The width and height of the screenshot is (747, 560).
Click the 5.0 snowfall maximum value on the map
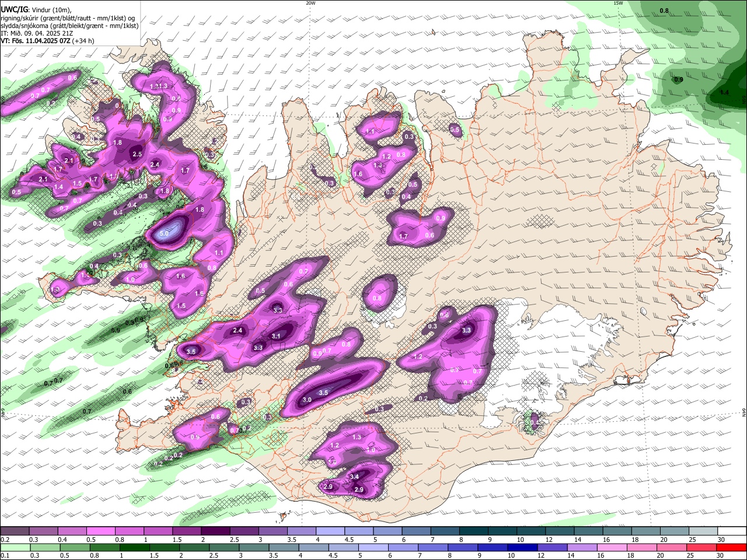pos(164,234)
